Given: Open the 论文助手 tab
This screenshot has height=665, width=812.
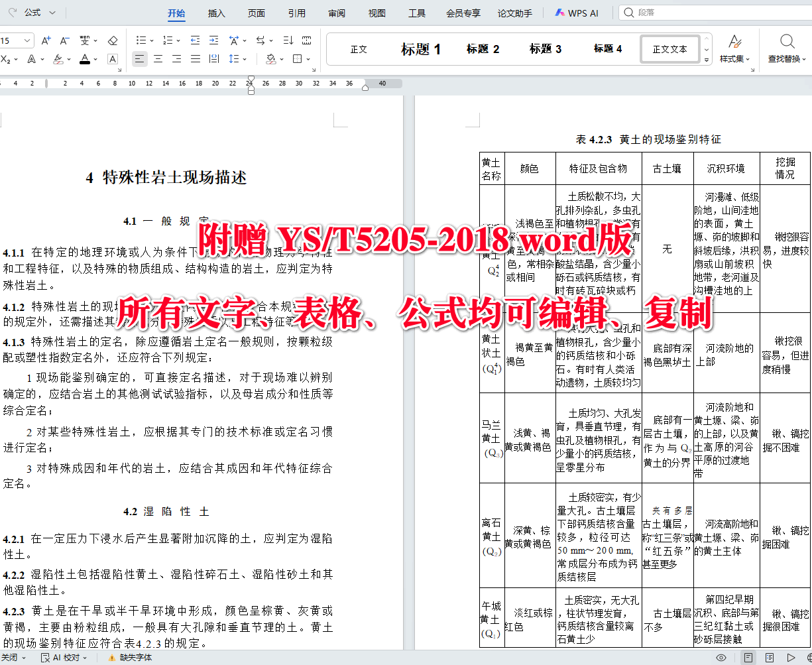Looking at the screenshot, I should tap(515, 13).
